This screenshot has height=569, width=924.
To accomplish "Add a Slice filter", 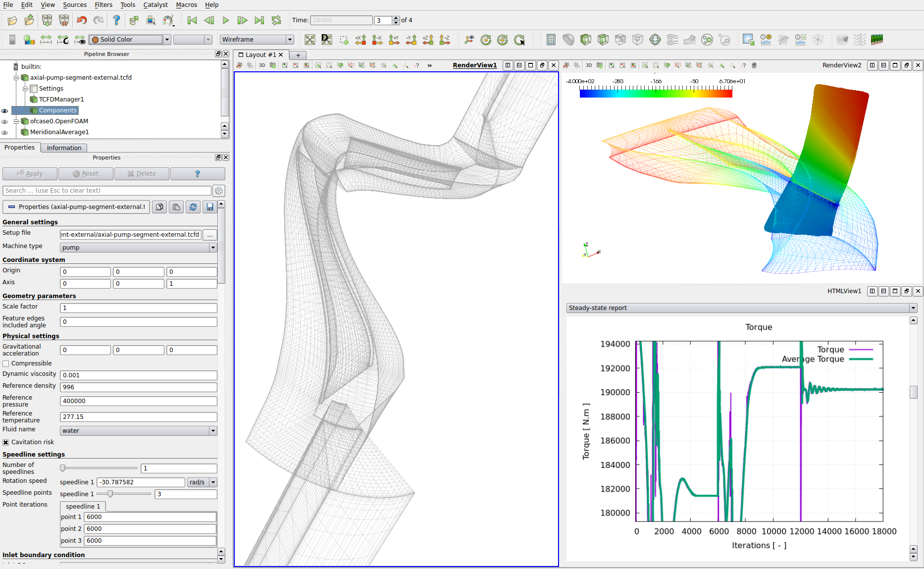I will point(603,40).
